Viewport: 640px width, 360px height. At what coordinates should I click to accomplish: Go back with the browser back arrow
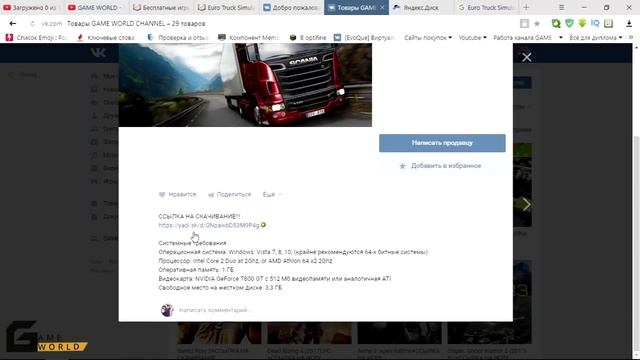13,24
